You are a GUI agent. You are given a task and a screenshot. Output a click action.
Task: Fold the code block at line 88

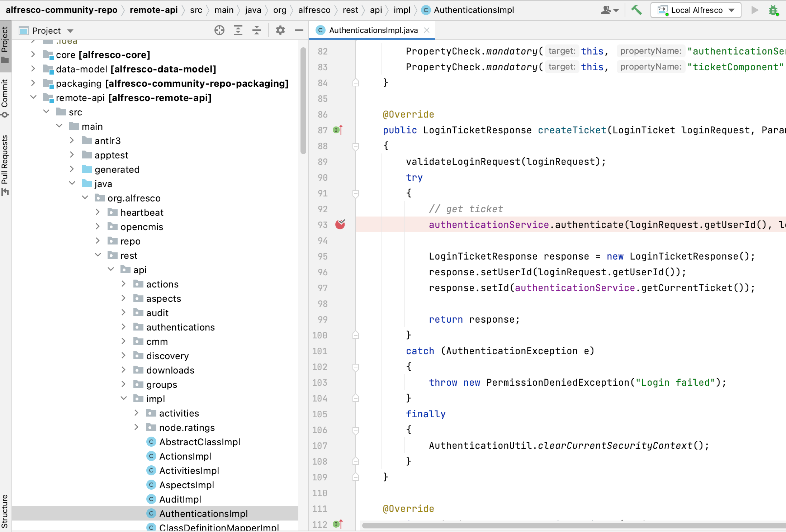point(355,146)
